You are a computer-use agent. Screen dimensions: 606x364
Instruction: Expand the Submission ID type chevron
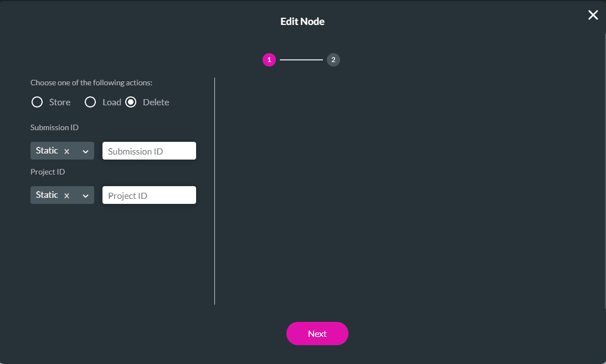[x=85, y=151]
